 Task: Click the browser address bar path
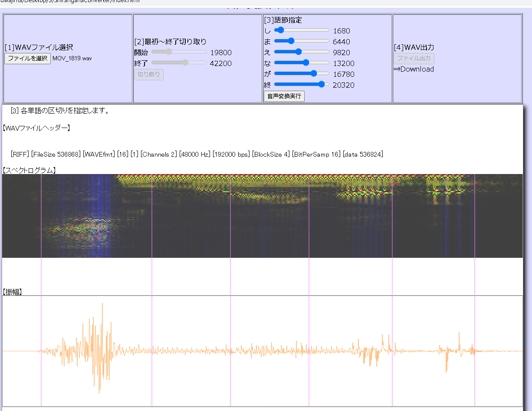pyautogui.click(x=69, y=1)
